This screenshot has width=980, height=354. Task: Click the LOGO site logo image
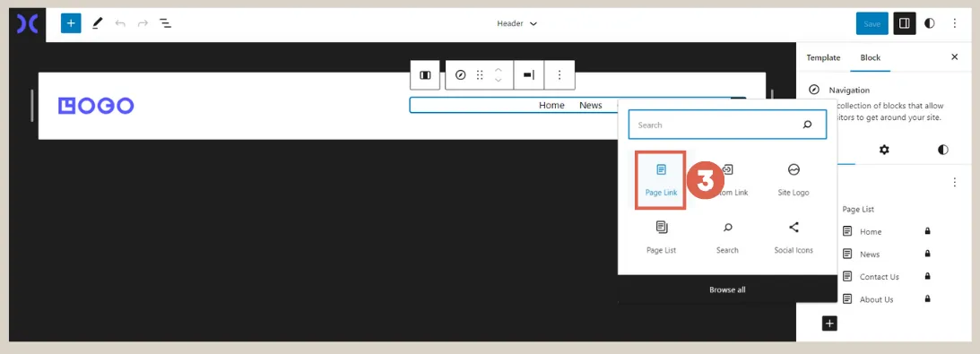click(x=96, y=106)
